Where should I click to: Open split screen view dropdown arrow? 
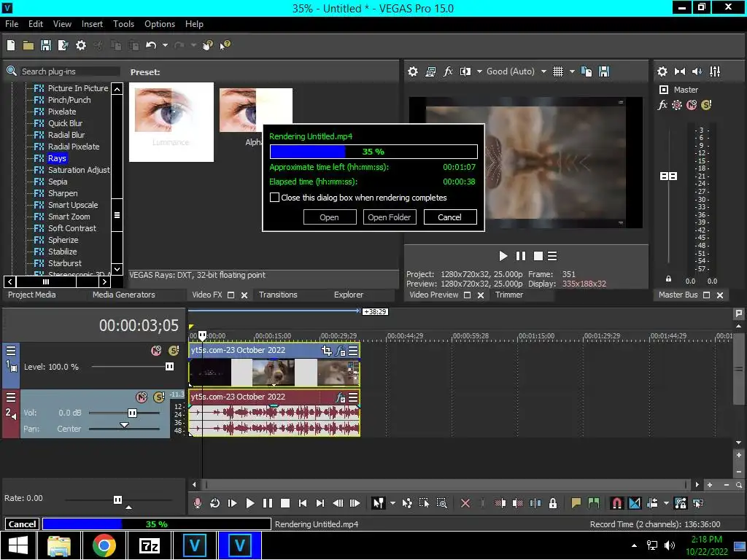tap(479, 71)
